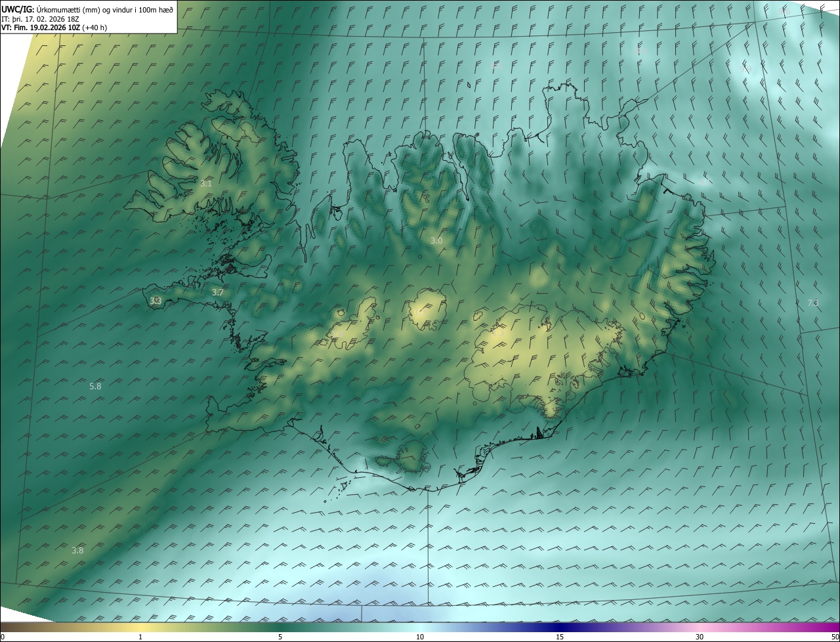Click the 3.8 value in the southwest corner

point(77,550)
